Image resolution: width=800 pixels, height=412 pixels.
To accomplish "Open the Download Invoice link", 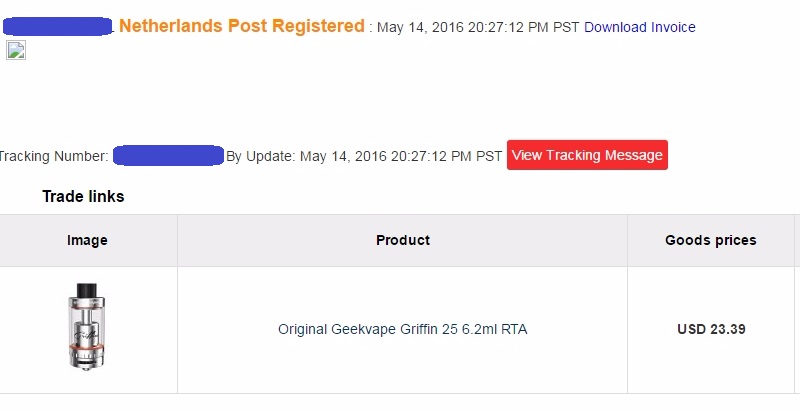I will click(x=639, y=27).
